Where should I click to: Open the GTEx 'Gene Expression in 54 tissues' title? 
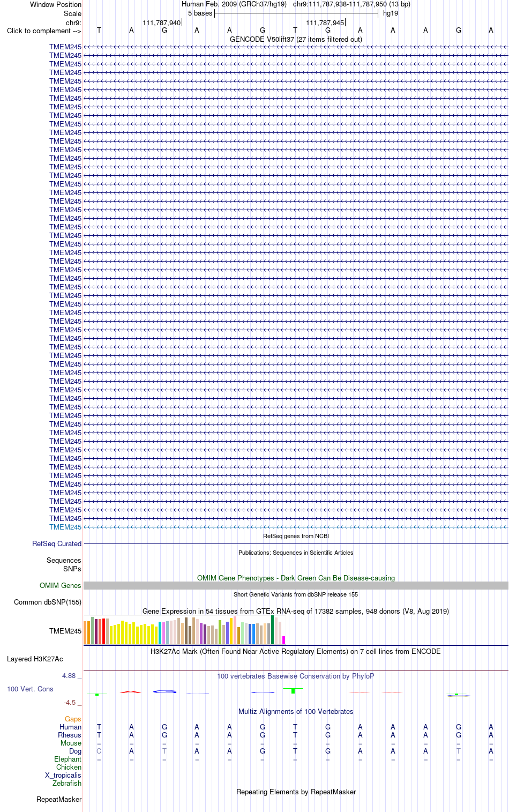pyautogui.click(x=296, y=611)
